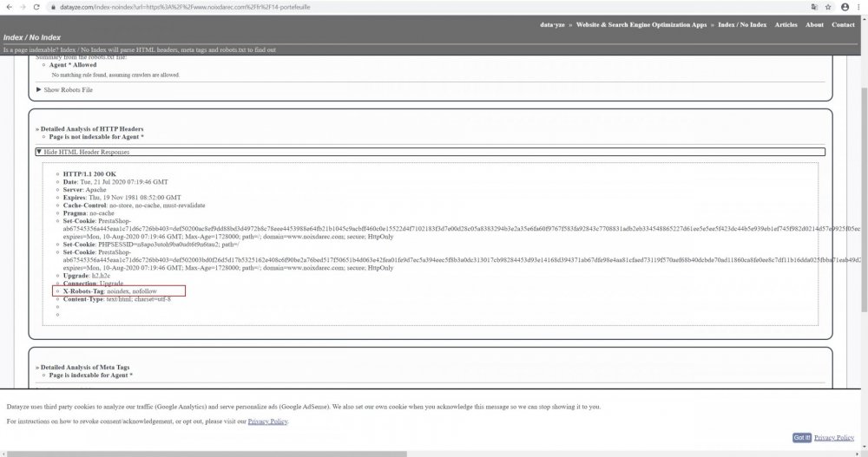Go back using the browser back arrow

click(9, 7)
